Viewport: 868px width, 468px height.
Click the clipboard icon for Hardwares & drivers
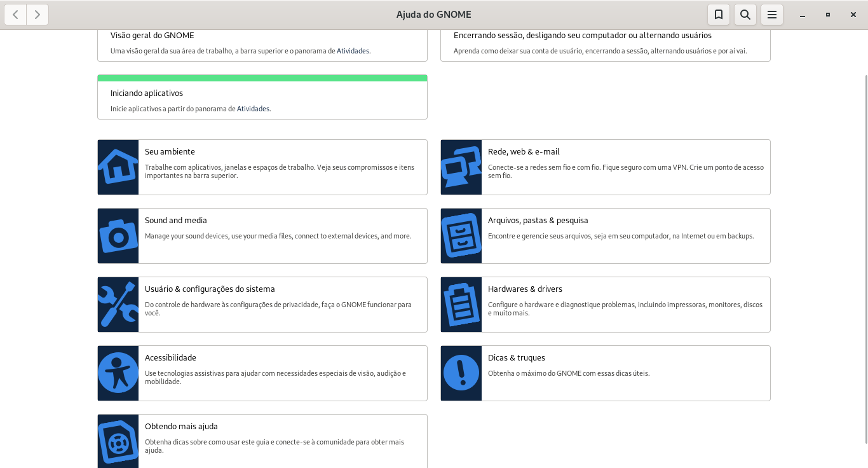click(x=461, y=305)
